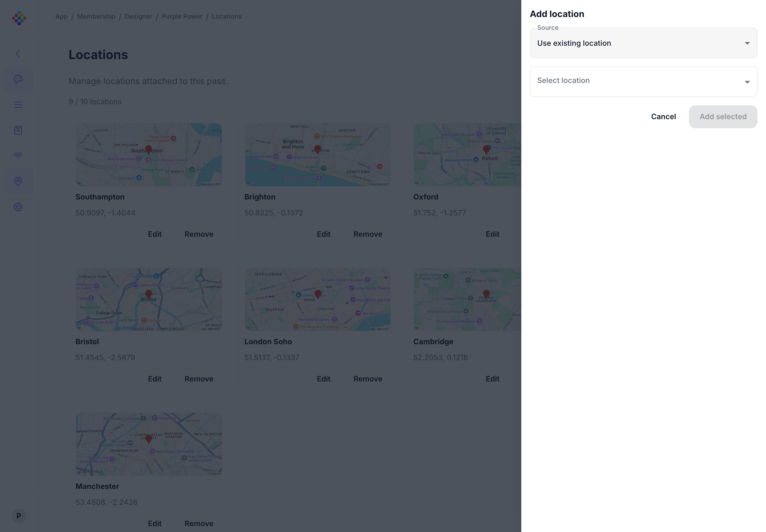This screenshot has height=532, width=766.
Task: Remove the Southampton location
Action: point(199,234)
